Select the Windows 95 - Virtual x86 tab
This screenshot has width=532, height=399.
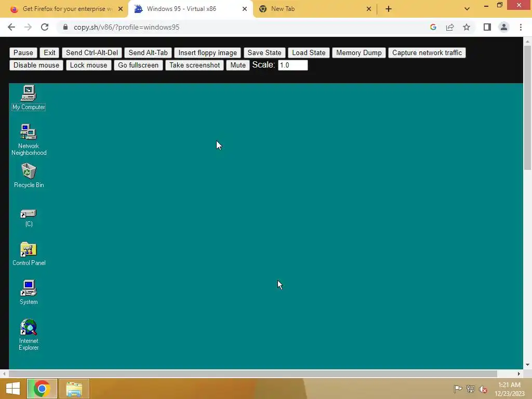pos(190,9)
